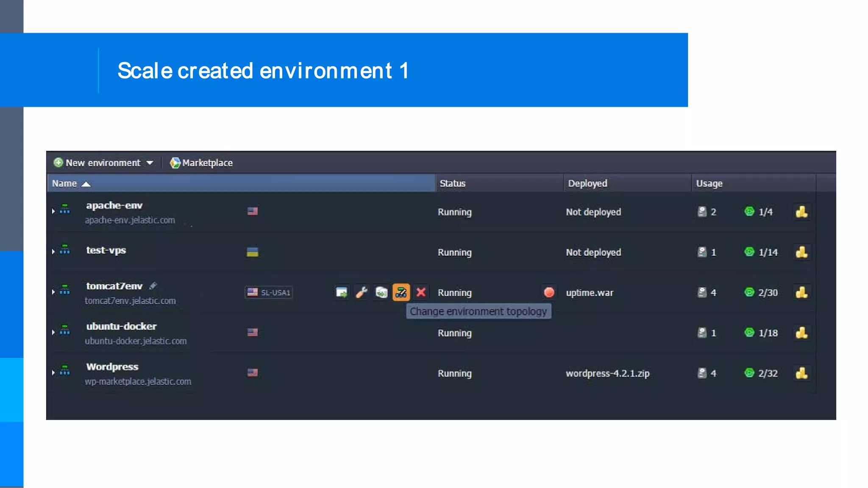Open tomcat7env.jelastic.com link

click(130, 301)
